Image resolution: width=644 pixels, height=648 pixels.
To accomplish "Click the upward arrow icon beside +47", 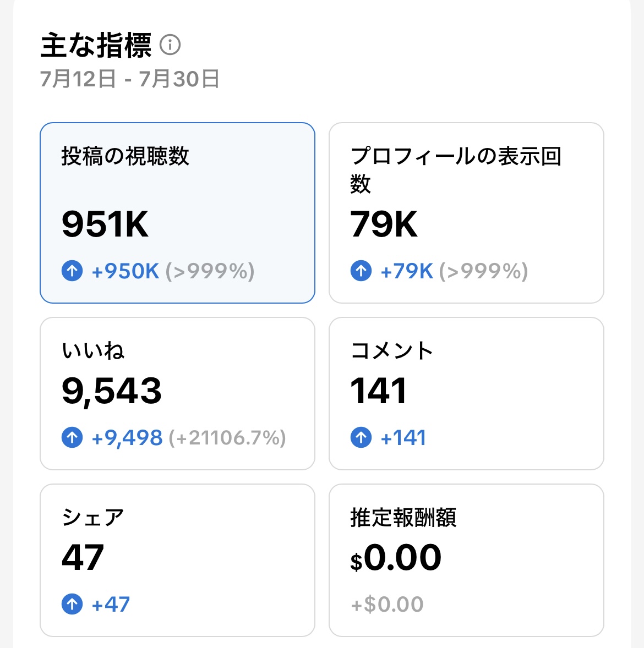I will (72, 603).
